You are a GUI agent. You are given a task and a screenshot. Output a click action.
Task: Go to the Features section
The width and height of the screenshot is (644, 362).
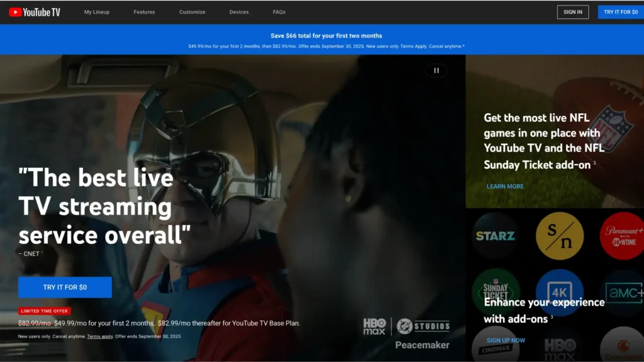[144, 12]
